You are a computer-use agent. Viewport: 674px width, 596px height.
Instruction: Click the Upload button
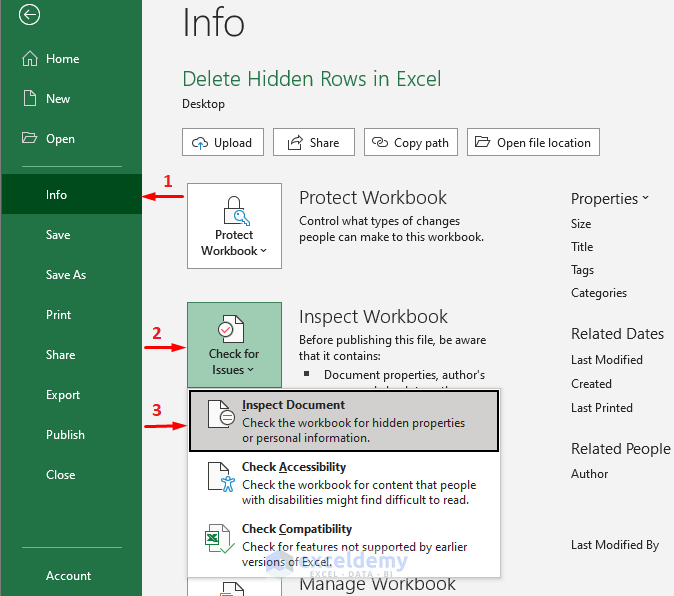(223, 142)
